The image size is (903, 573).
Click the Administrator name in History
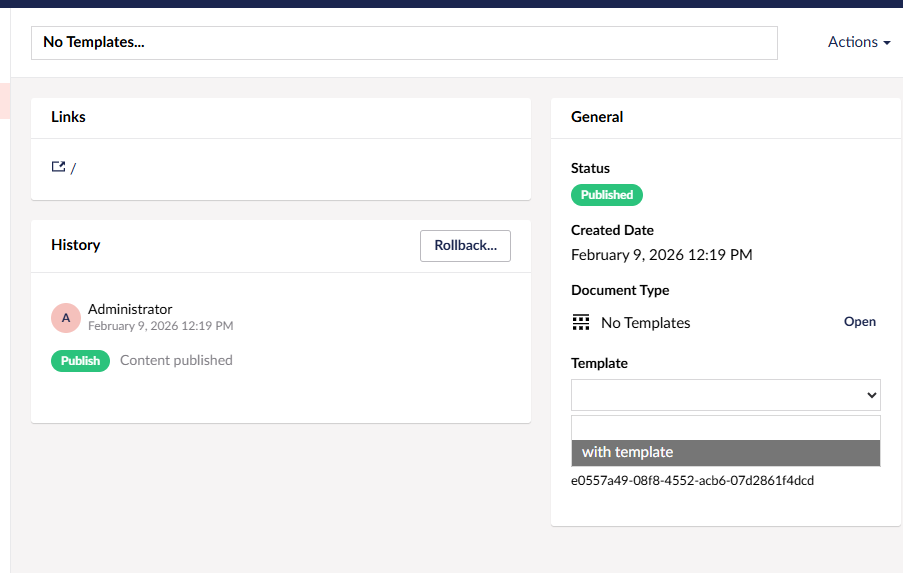(x=130, y=309)
